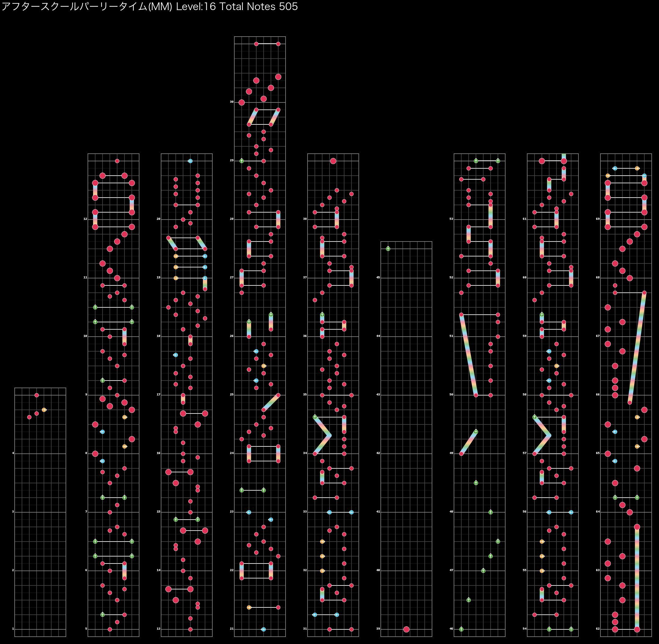Select the green up-arrow note at measure 47

483,571
